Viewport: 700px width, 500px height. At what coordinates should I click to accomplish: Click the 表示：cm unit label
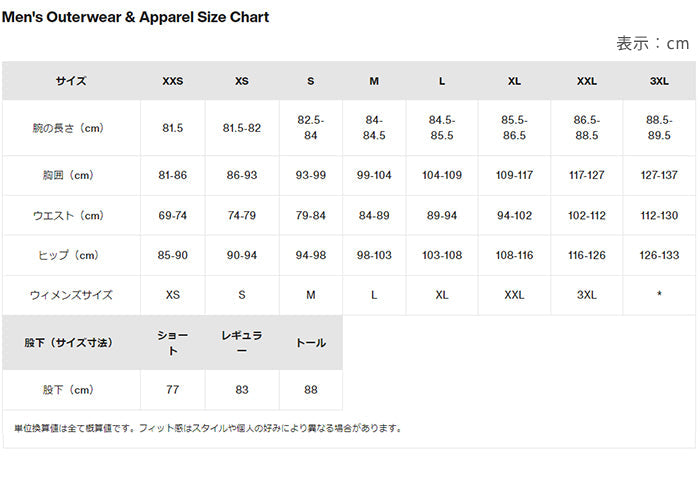pos(652,43)
